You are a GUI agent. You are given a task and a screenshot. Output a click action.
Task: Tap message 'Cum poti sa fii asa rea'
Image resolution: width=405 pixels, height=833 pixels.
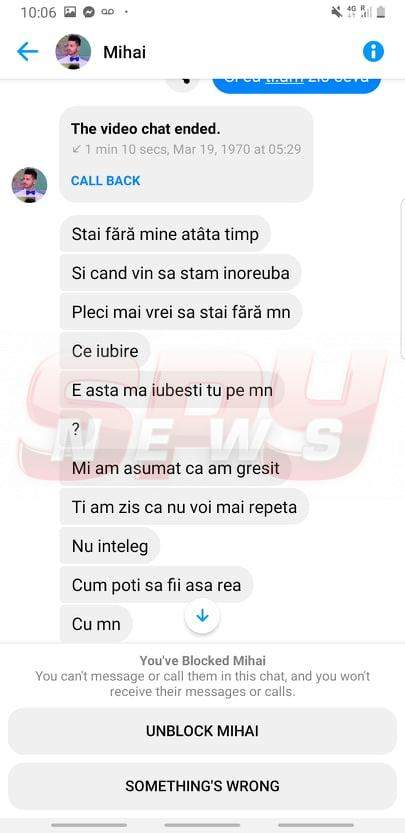[156, 585]
